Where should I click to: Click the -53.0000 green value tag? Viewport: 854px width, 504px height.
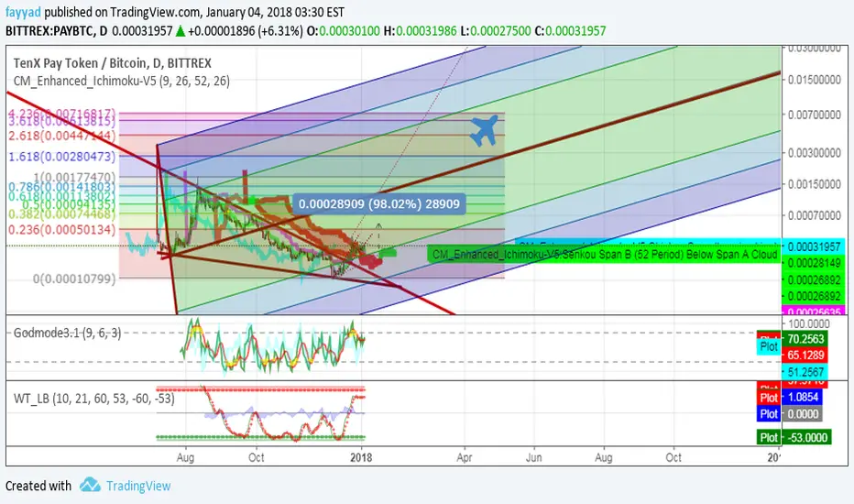[x=806, y=437]
